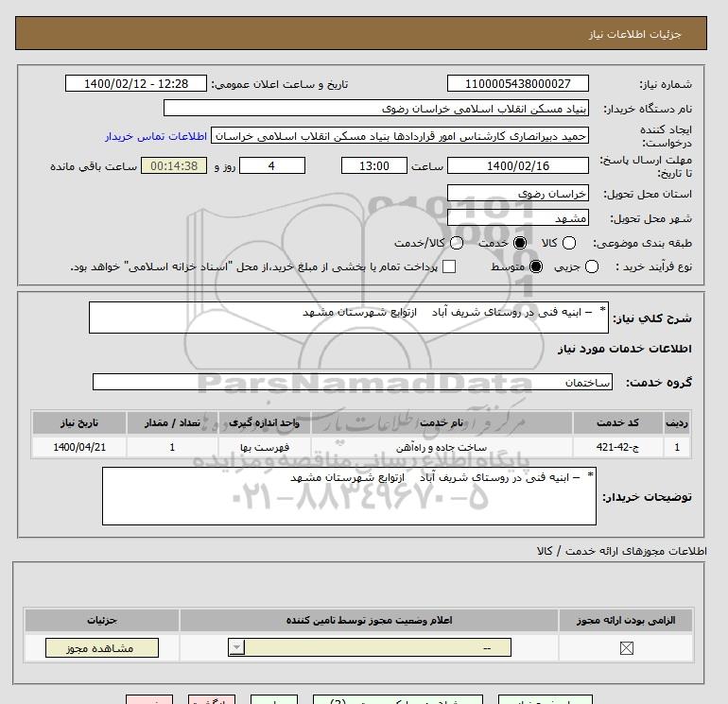
Task: Choose the جزیی purchase type radio
Action: [x=592, y=266]
